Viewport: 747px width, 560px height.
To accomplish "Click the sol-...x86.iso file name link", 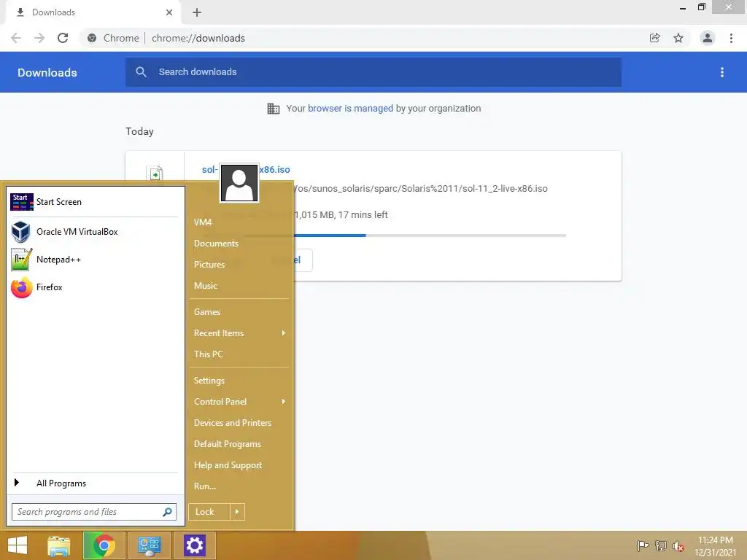I will coord(246,169).
